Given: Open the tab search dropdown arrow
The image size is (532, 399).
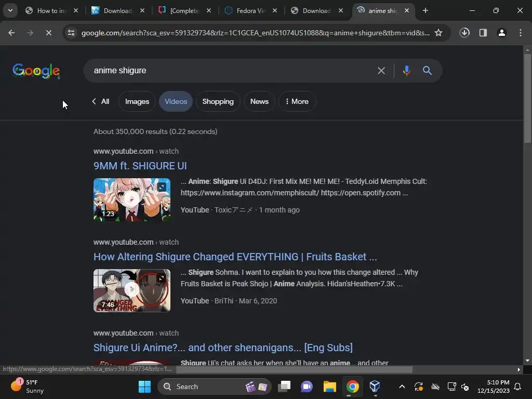Looking at the screenshot, I should click(10, 10).
